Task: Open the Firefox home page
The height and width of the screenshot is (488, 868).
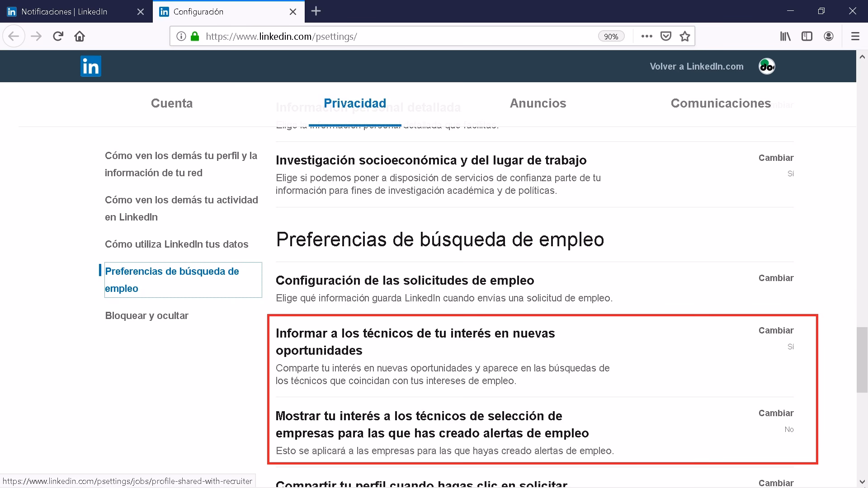Action: tap(80, 36)
